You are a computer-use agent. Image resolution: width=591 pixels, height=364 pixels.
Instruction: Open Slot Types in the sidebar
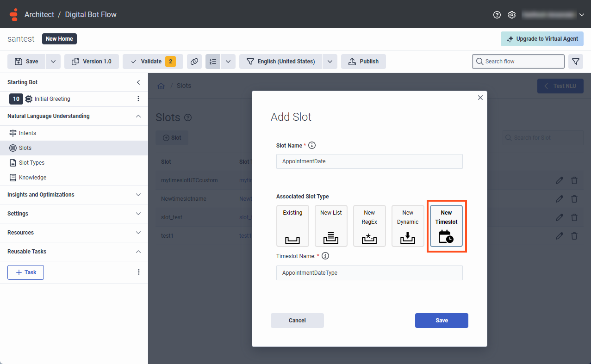31,163
